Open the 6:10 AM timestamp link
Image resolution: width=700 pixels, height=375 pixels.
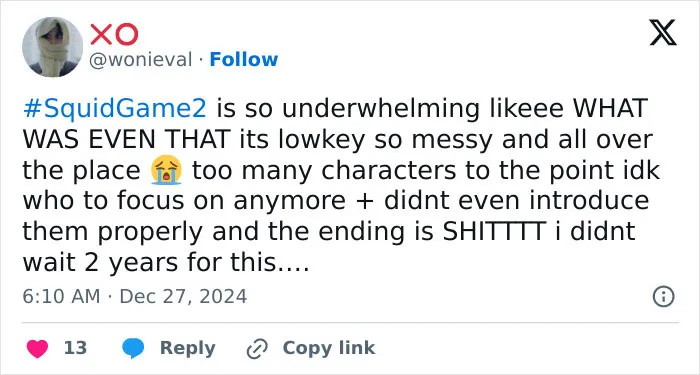(61, 296)
